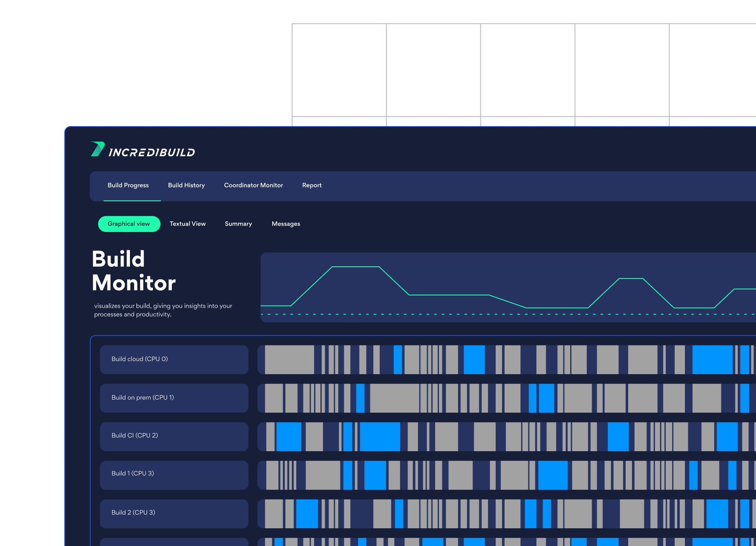Click the green line graph panel

point(508,287)
